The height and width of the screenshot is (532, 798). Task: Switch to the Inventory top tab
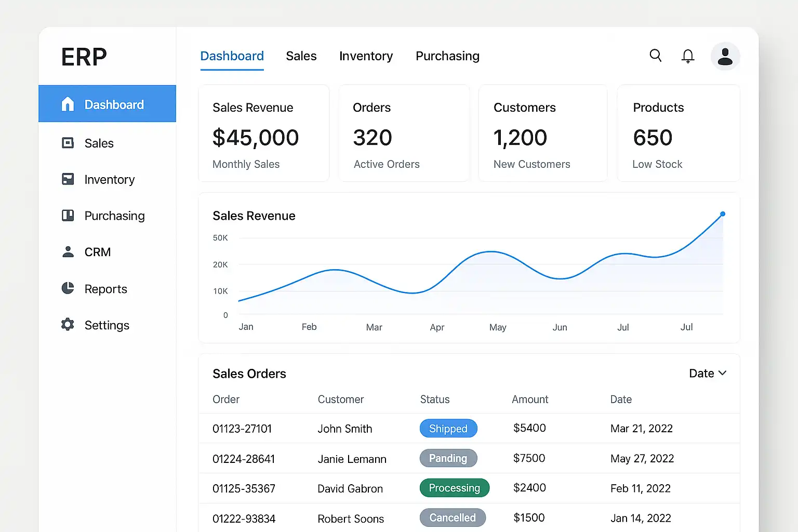click(366, 56)
